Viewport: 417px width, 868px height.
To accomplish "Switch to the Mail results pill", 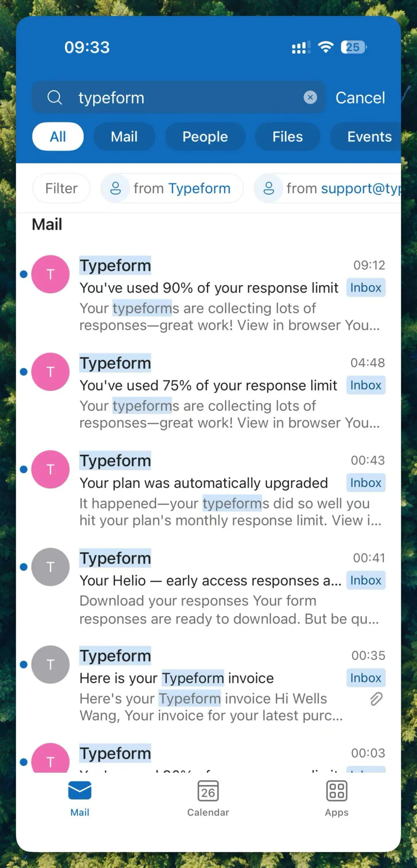I will (x=124, y=137).
